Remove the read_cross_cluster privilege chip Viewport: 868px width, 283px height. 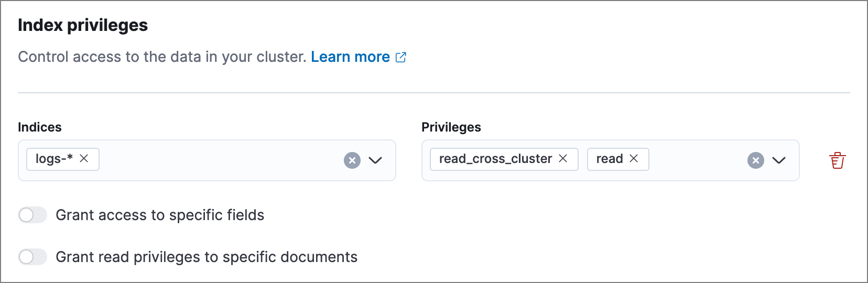[x=563, y=159]
